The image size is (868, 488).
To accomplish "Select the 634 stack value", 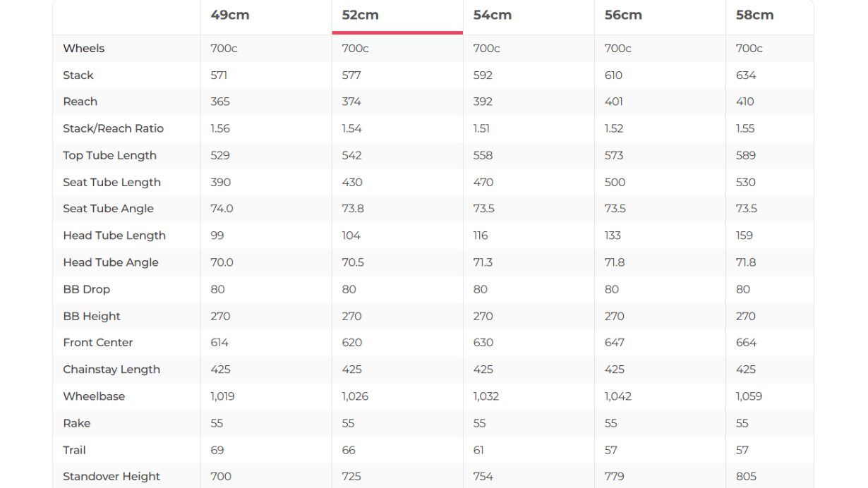I will (x=745, y=75).
